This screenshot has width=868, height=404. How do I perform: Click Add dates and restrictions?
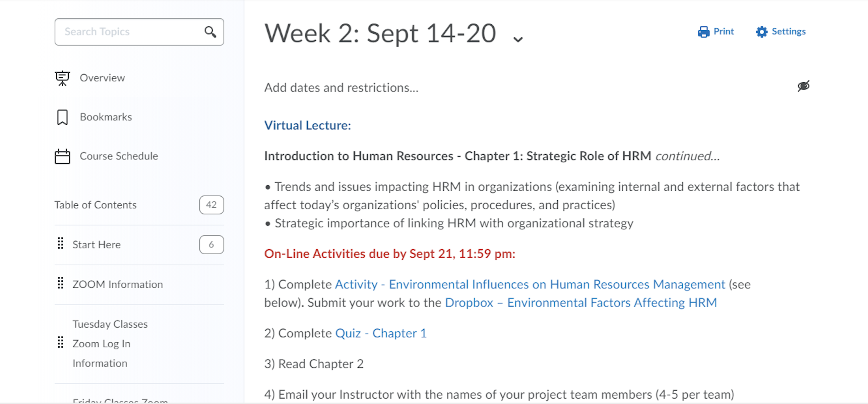click(x=341, y=88)
